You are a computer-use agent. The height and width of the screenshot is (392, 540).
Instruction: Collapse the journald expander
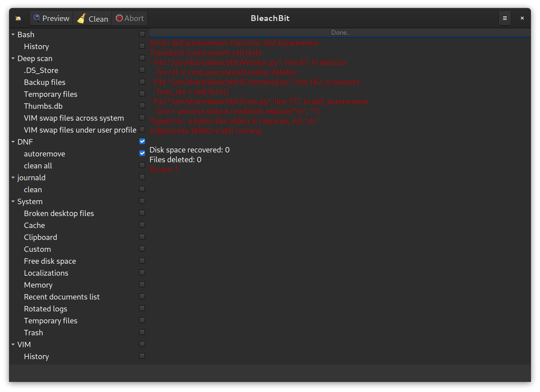[13, 177]
